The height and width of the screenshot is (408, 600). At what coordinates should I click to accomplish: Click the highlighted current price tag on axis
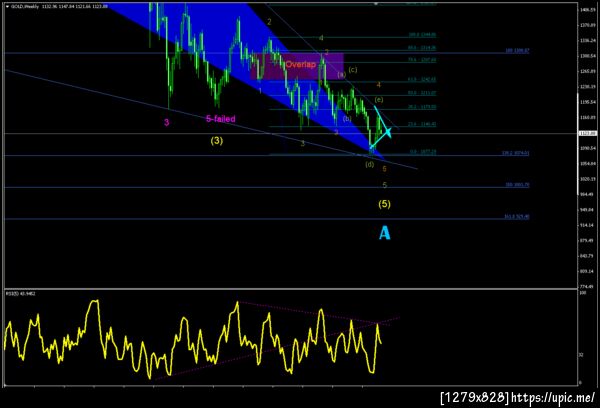point(588,134)
